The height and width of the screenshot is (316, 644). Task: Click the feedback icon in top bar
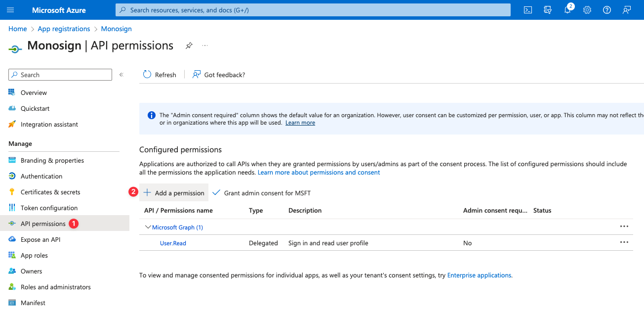(x=627, y=10)
